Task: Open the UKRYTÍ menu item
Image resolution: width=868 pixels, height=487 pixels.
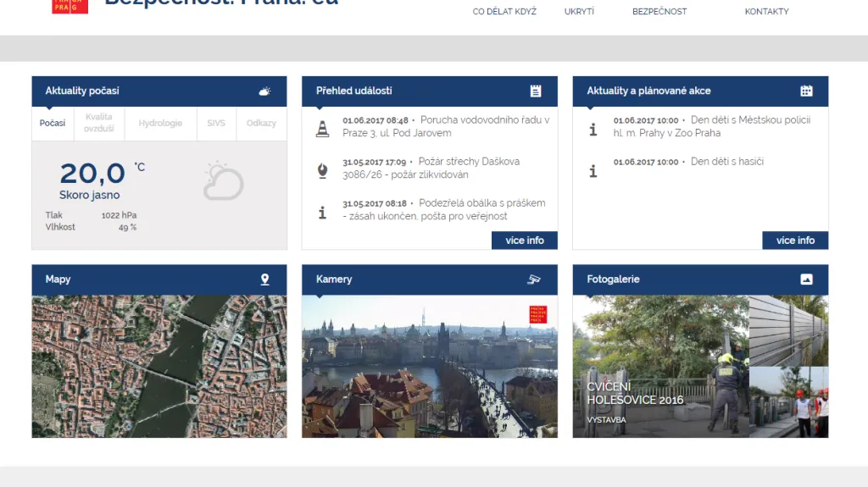Action: tap(579, 12)
